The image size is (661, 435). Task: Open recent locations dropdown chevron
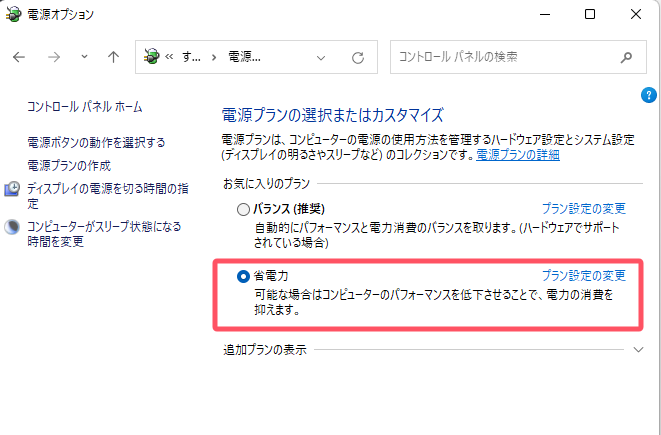[x=84, y=56]
